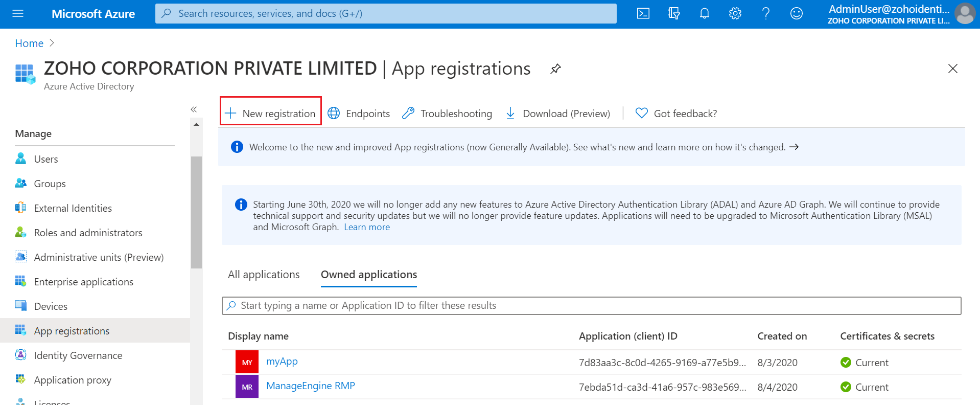Switch to All applications tab
980x405 pixels.
pos(264,275)
